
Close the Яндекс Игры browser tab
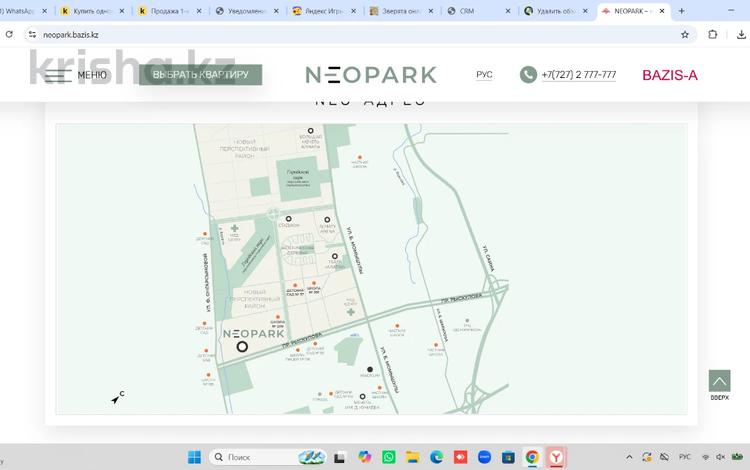point(353,11)
